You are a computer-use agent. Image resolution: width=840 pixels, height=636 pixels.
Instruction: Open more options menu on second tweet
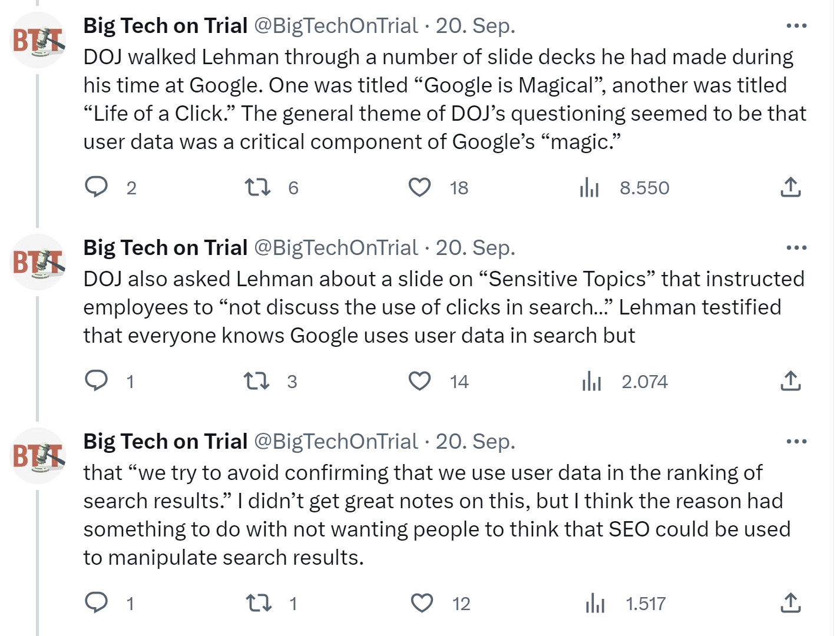point(796,248)
